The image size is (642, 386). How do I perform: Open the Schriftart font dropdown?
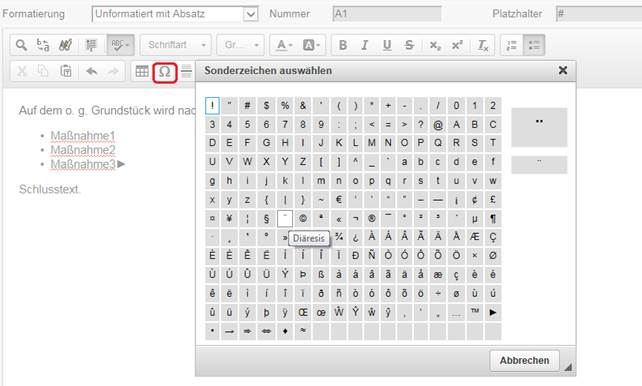pos(176,45)
